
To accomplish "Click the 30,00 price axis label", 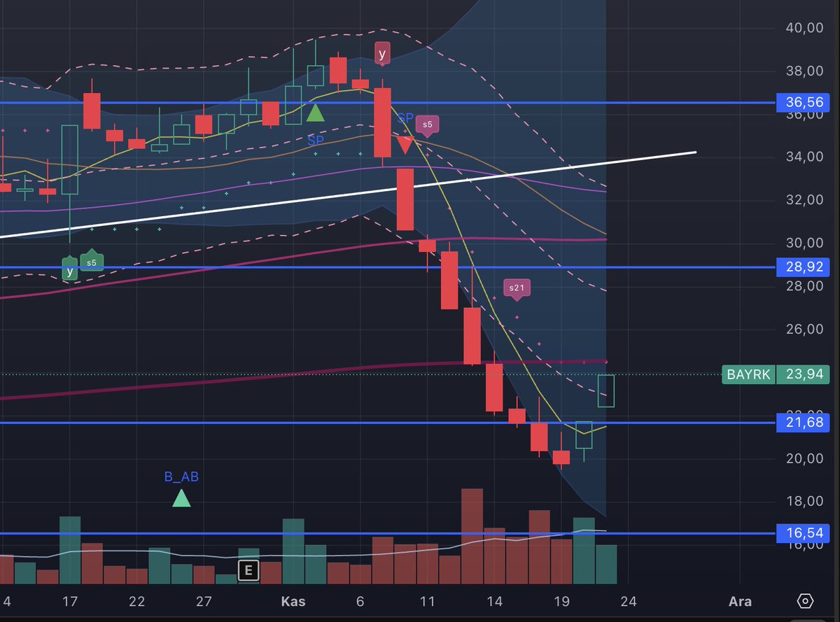I will pyautogui.click(x=804, y=243).
